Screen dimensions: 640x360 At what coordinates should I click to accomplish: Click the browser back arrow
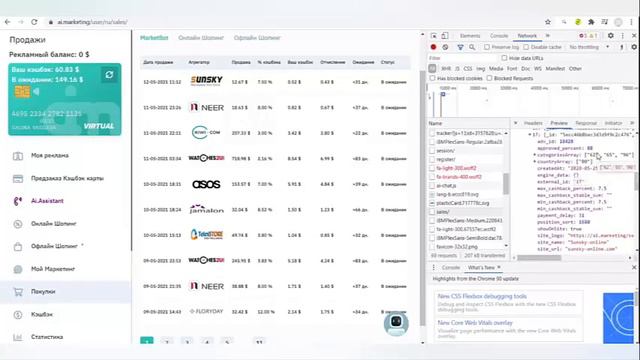[8, 22]
